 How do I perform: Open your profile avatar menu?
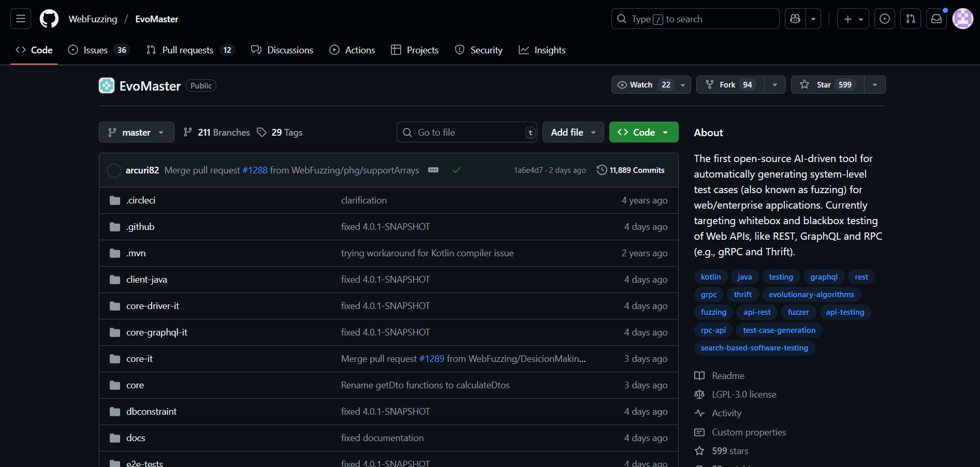click(963, 19)
